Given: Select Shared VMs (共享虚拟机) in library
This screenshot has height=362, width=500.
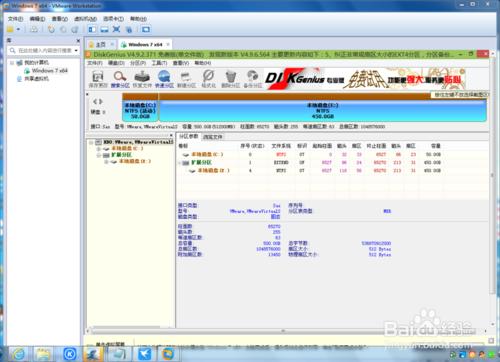Looking at the screenshot, I should 36,79.
